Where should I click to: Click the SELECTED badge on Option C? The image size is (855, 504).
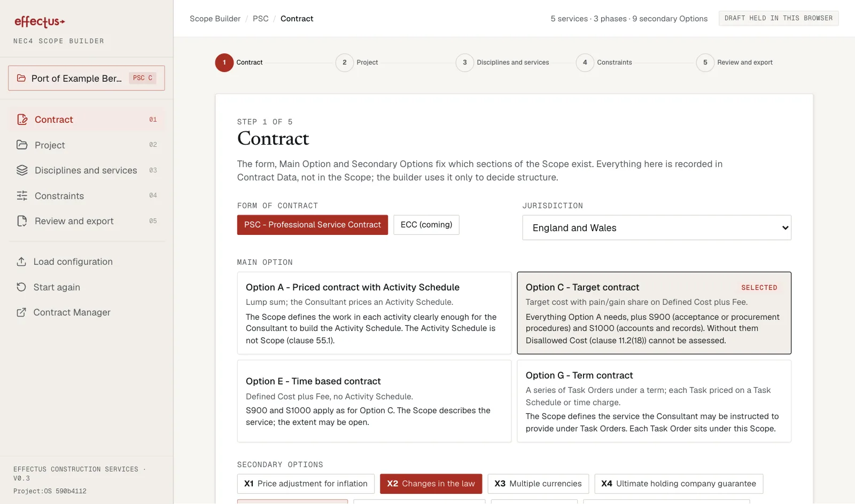(x=759, y=288)
